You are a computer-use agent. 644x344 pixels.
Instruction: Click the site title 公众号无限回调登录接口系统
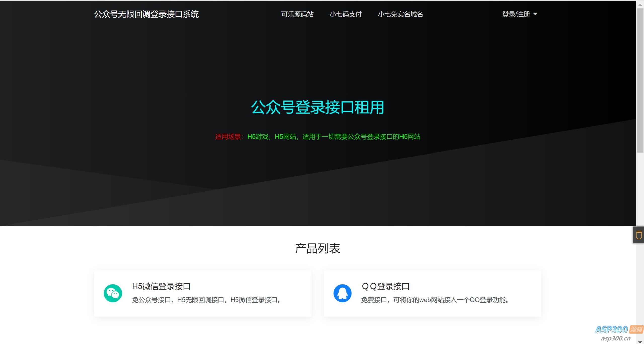[x=147, y=15]
